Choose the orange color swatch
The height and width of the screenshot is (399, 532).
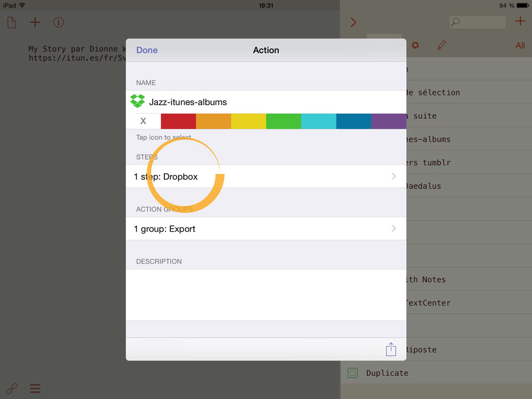tap(213, 121)
